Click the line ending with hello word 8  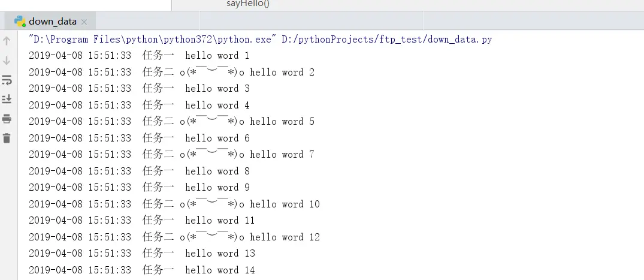pyautogui.click(x=139, y=171)
